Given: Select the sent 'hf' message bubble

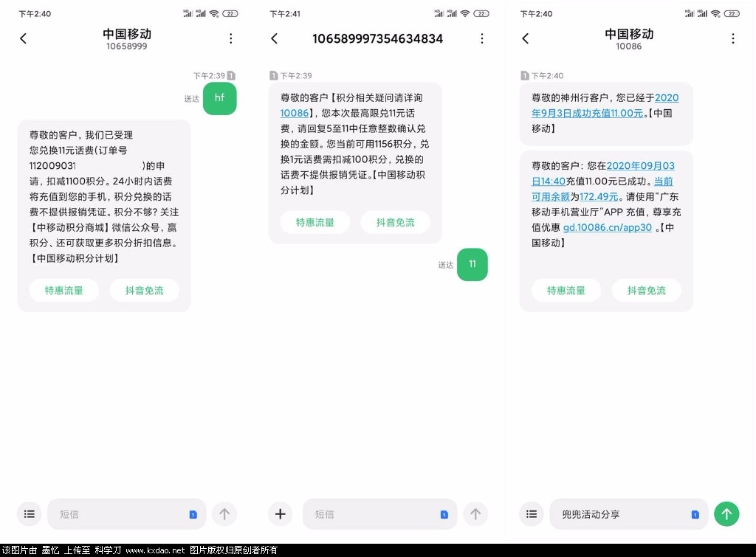Looking at the screenshot, I should click(x=220, y=98).
